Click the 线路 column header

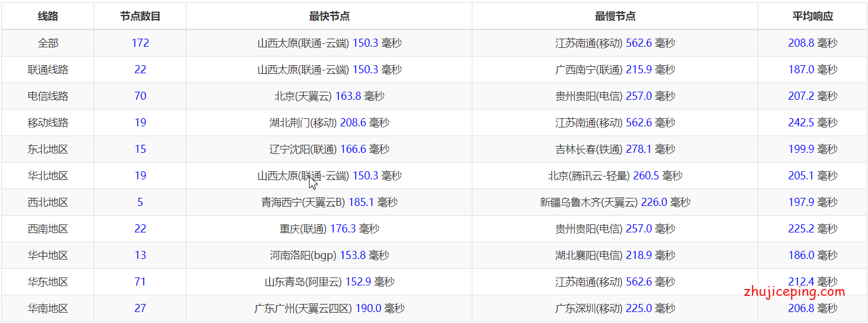coord(48,16)
